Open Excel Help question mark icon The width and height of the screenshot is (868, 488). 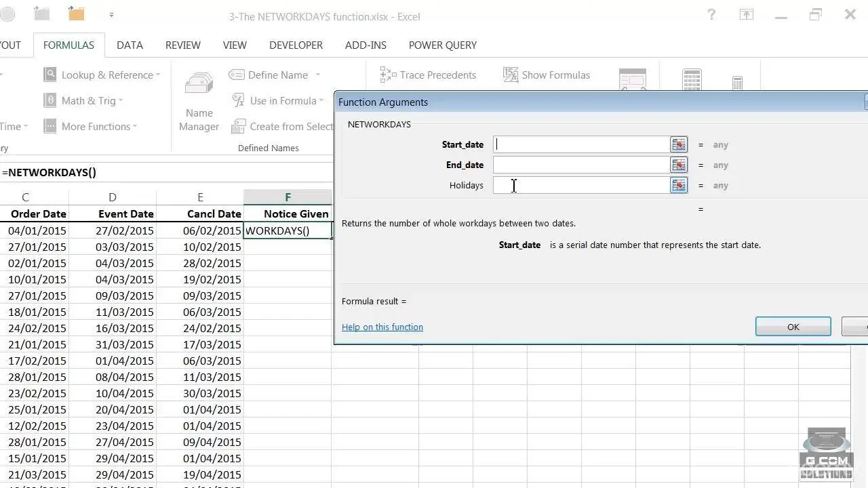[711, 14]
